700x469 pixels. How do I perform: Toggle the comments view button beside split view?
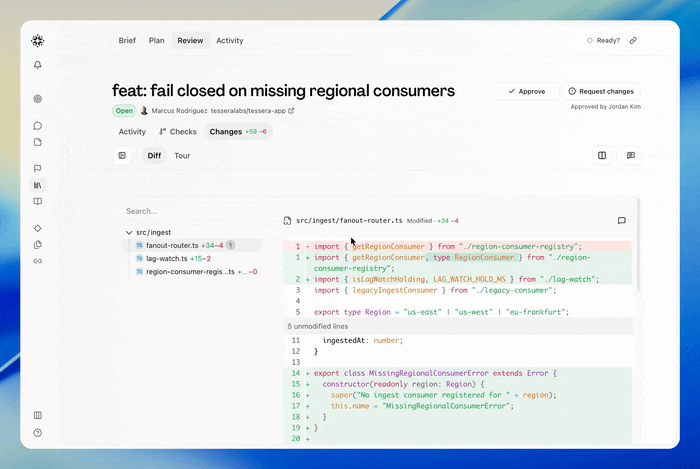click(631, 155)
